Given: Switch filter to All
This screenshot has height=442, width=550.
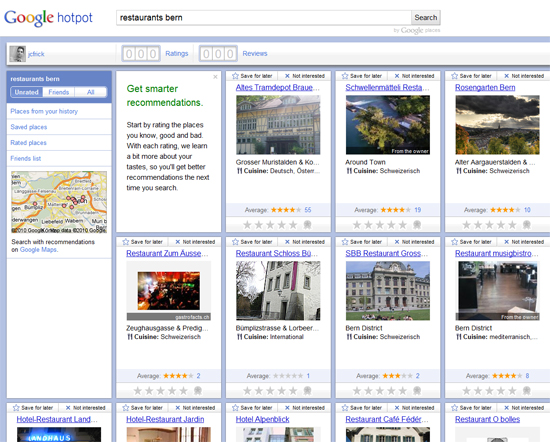Looking at the screenshot, I should 90,92.
